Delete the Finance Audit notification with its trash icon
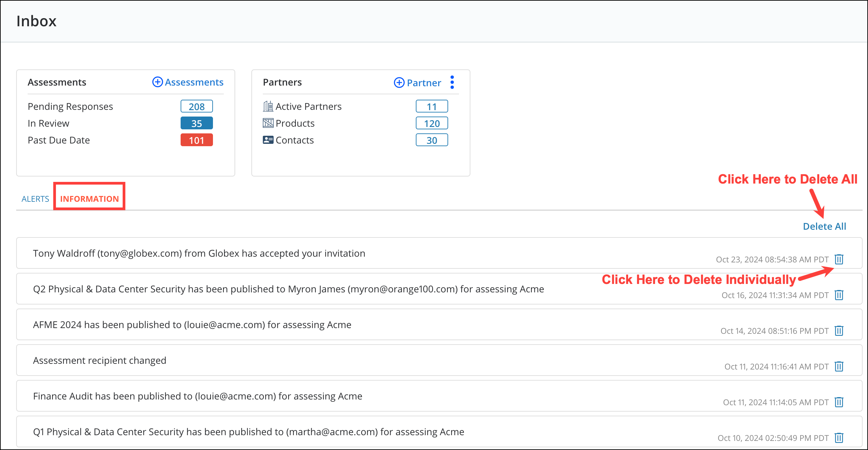The width and height of the screenshot is (868, 450). 838,402
